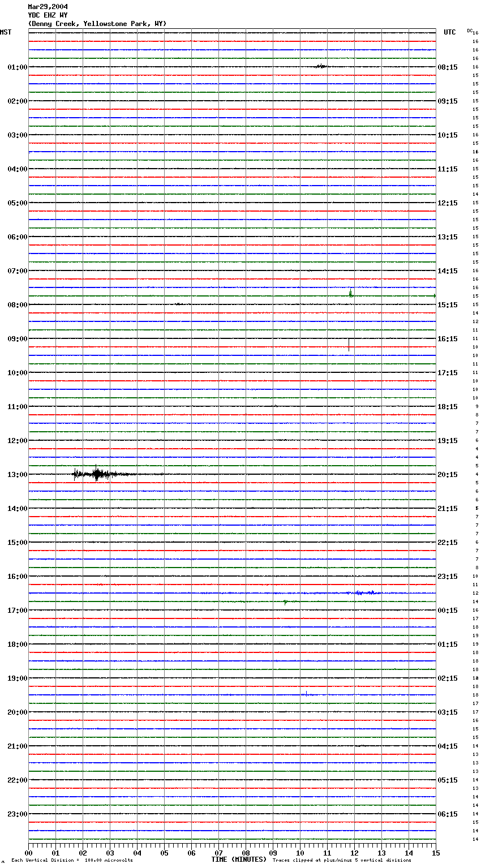Click the 03 minute tick label on the axis
481x868 pixels.
coord(110,853)
